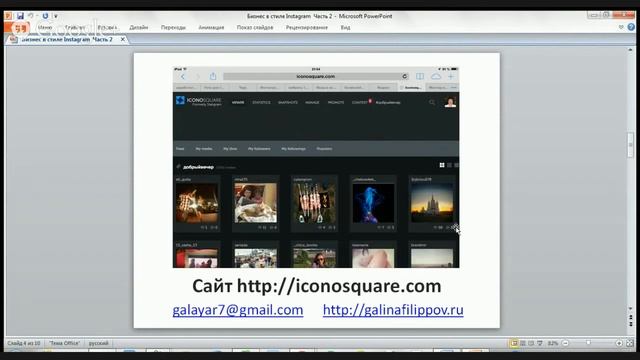640x360 pixels.
Task: Go to next slide using double-arrow button
Action: point(631,324)
